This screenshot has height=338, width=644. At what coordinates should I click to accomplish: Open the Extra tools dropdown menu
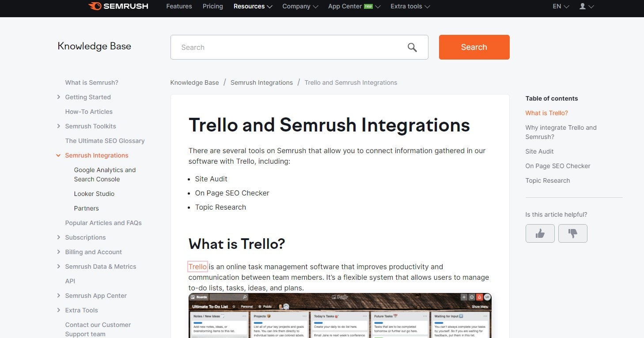(410, 6)
